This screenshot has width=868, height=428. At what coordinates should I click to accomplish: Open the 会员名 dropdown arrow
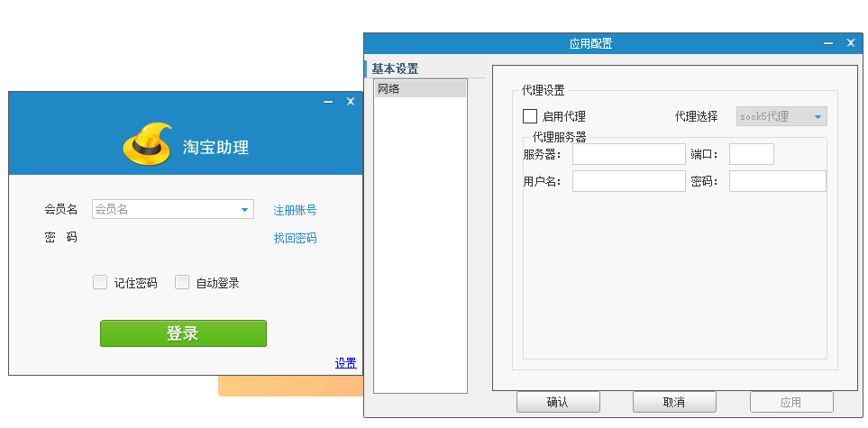pyautogui.click(x=244, y=210)
